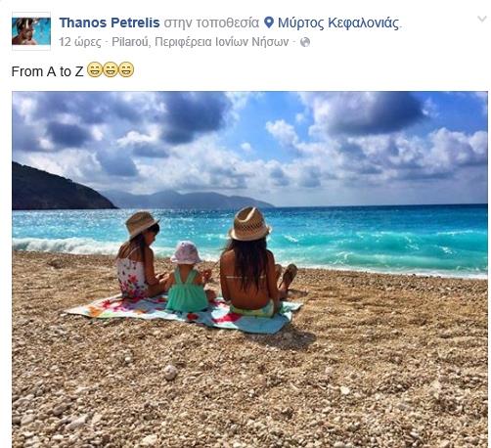491x448 pixels.
Task: Click the 12 ώρες post timestamp
Action: pyautogui.click(x=80, y=42)
